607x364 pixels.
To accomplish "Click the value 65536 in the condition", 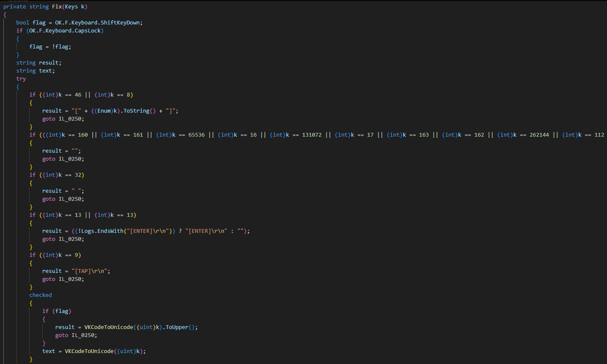I will (197, 135).
